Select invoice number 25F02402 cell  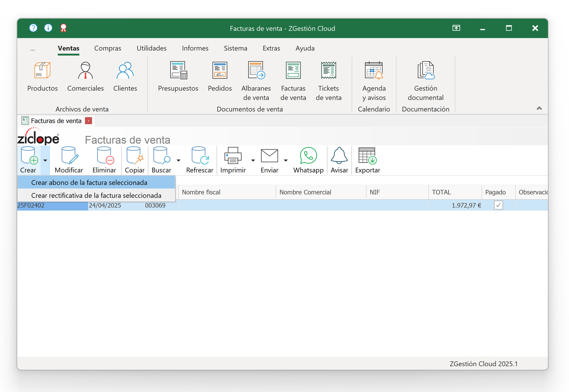53,205
